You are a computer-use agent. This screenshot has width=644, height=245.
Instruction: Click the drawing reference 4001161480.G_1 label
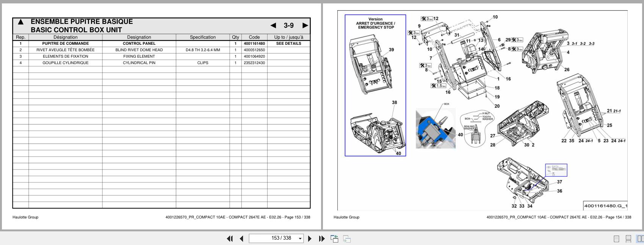point(606,206)
